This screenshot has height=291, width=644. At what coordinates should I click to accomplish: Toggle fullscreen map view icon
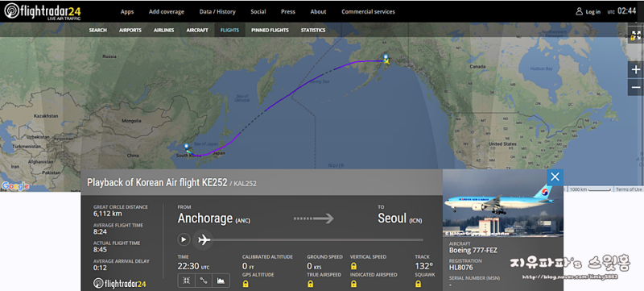(636, 35)
